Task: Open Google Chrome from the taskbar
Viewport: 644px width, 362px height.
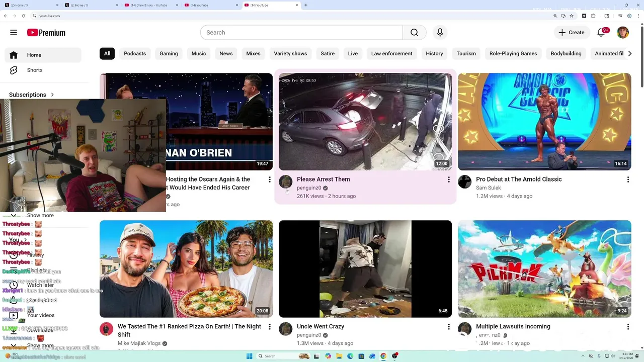Action: [383, 356]
